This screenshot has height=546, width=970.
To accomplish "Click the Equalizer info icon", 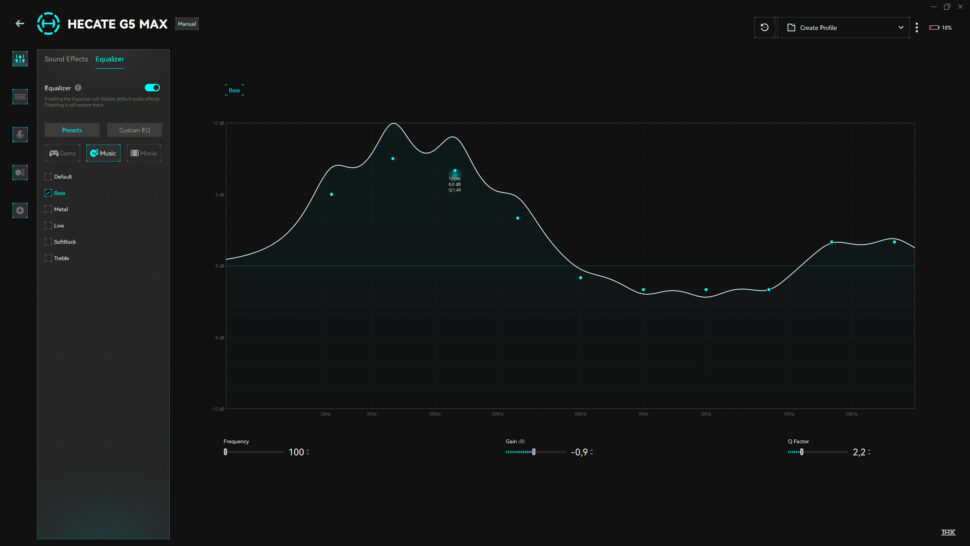I will [x=78, y=88].
